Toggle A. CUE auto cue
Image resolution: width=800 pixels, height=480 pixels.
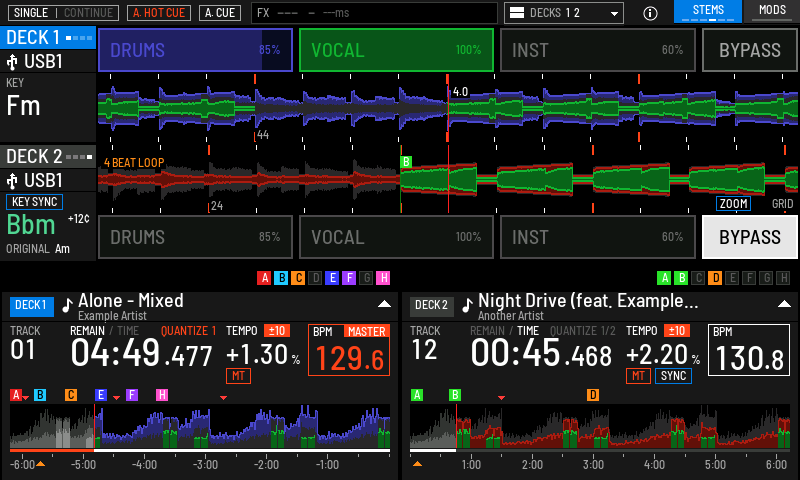[220, 13]
